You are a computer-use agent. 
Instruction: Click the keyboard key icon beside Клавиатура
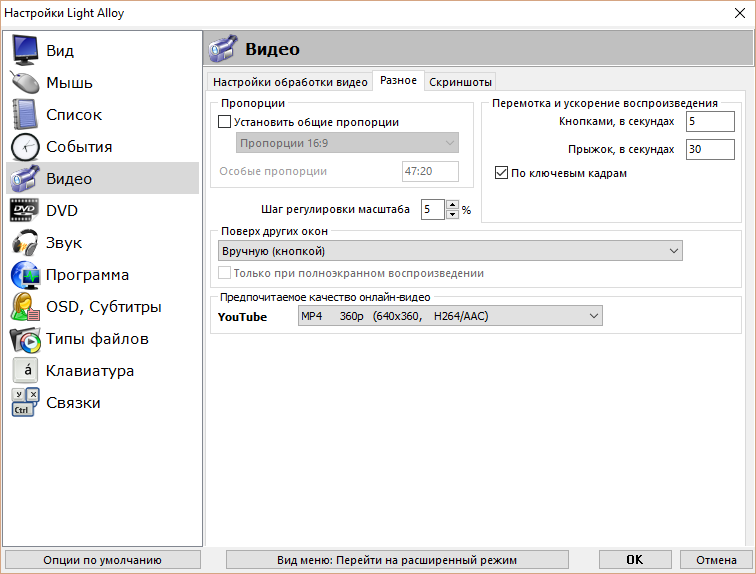[25, 371]
